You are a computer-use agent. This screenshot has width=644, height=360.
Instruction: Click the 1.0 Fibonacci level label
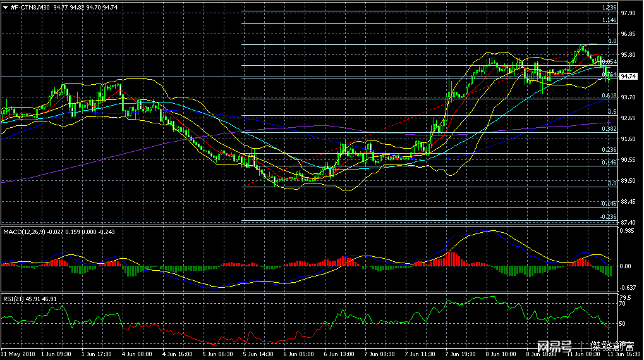[x=612, y=41]
